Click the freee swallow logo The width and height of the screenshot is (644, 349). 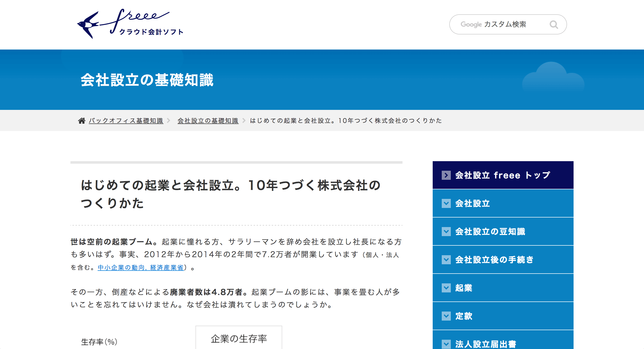click(x=130, y=24)
